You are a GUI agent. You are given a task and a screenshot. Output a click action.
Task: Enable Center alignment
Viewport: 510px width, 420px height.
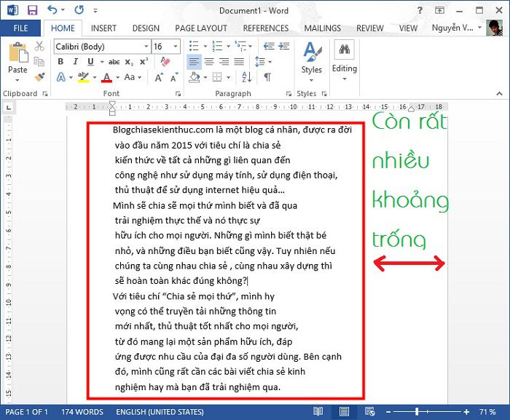point(209,61)
